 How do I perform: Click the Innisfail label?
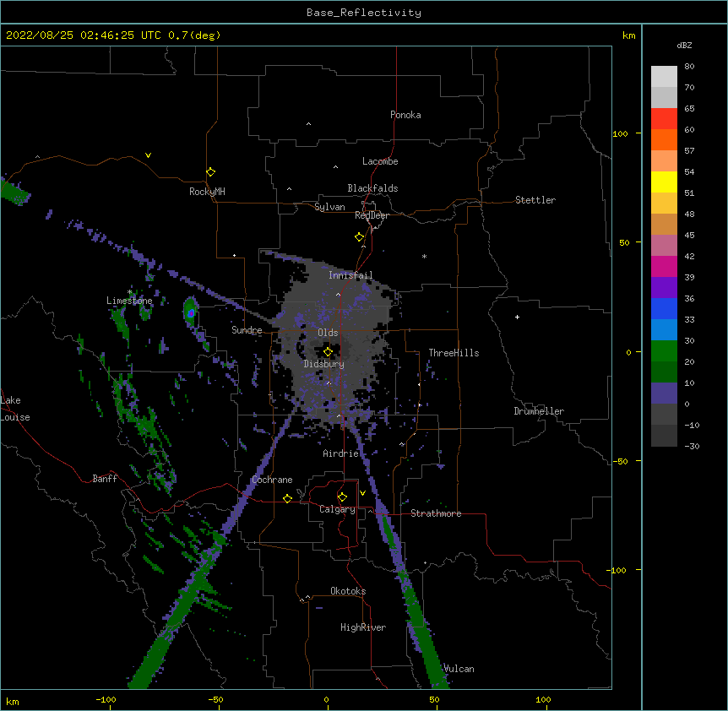(x=350, y=275)
